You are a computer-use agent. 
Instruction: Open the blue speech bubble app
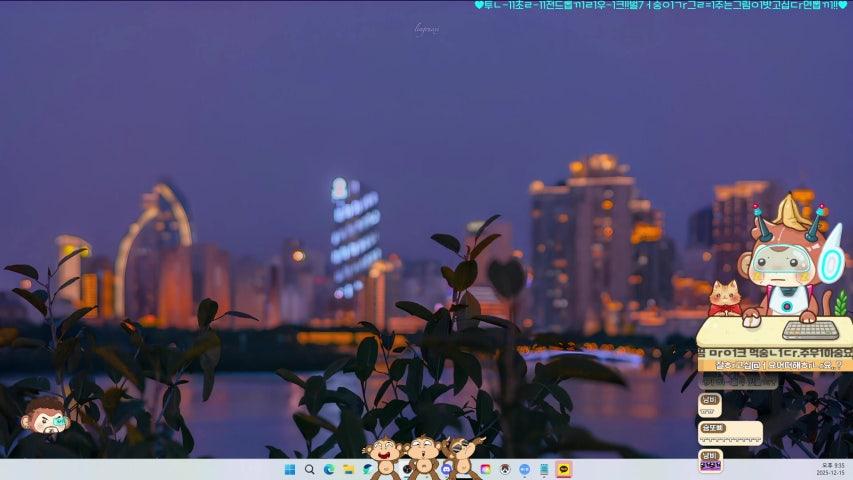pos(524,470)
